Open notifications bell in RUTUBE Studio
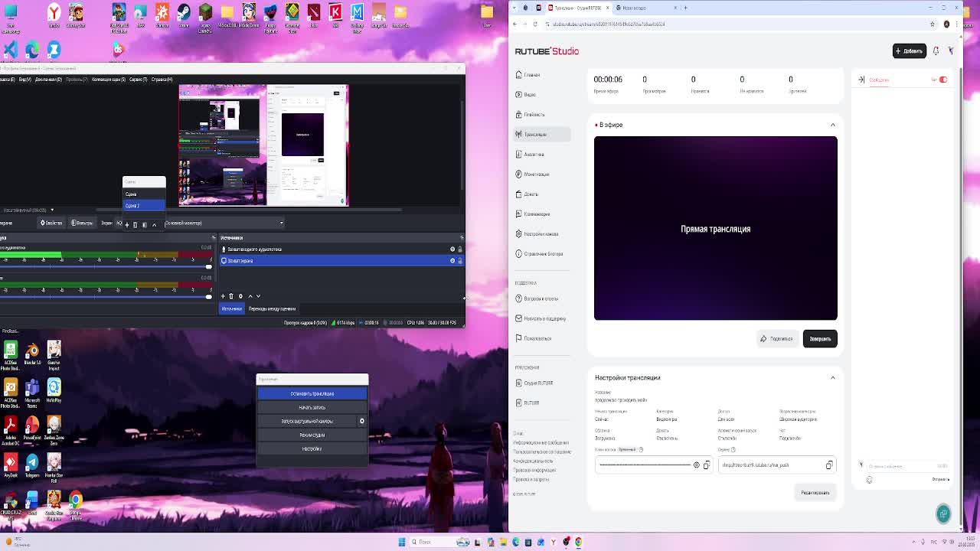The height and width of the screenshot is (551, 980). click(x=936, y=51)
